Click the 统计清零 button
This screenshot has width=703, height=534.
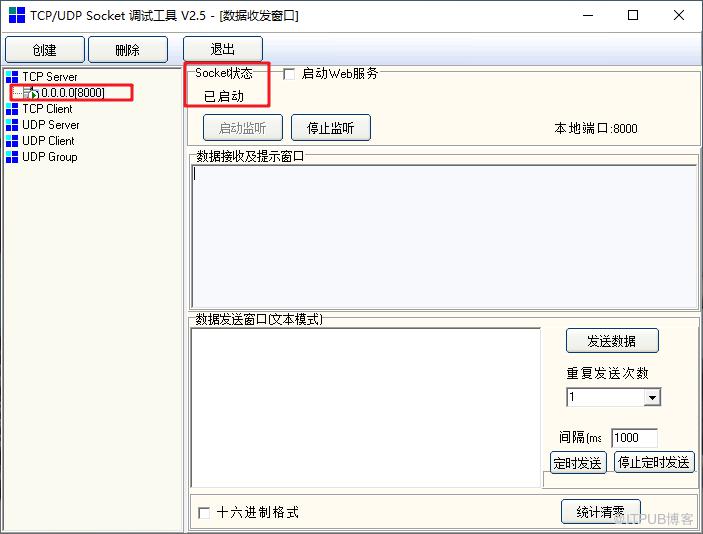click(x=600, y=512)
